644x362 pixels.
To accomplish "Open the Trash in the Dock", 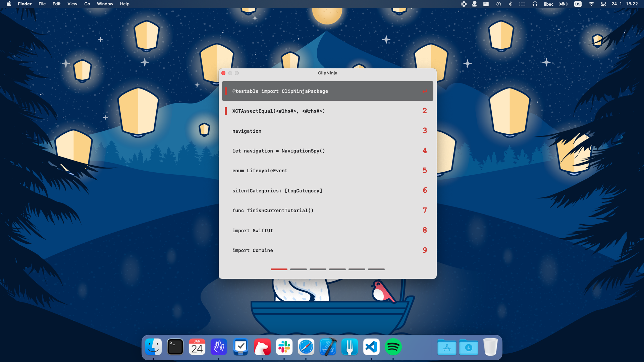I will click(490, 347).
